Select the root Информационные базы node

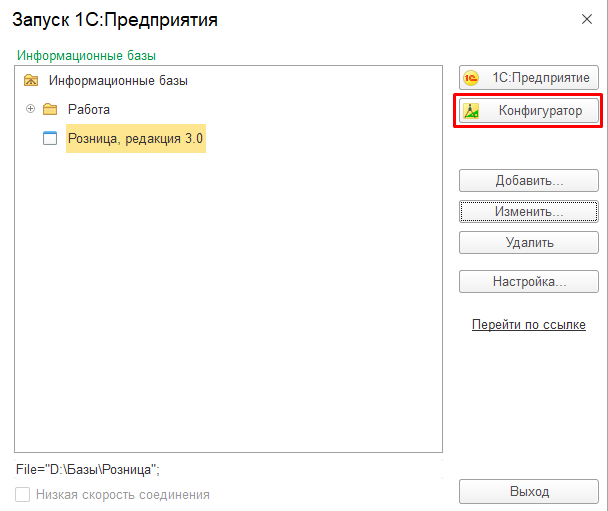click(x=118, y=81)
